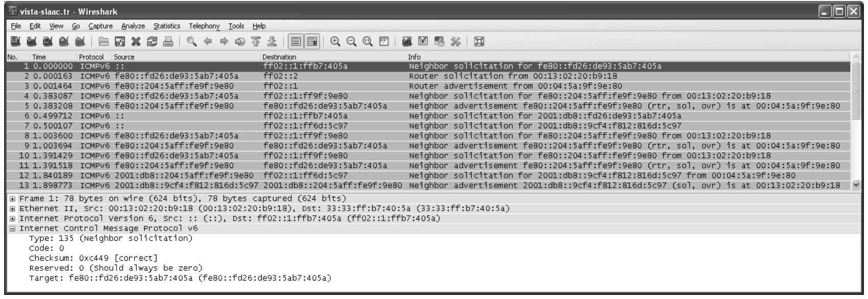The width and height of the screenshot is (868, 299).
Task: Sort by Protocol column header
Action: [x=94, y=57]
